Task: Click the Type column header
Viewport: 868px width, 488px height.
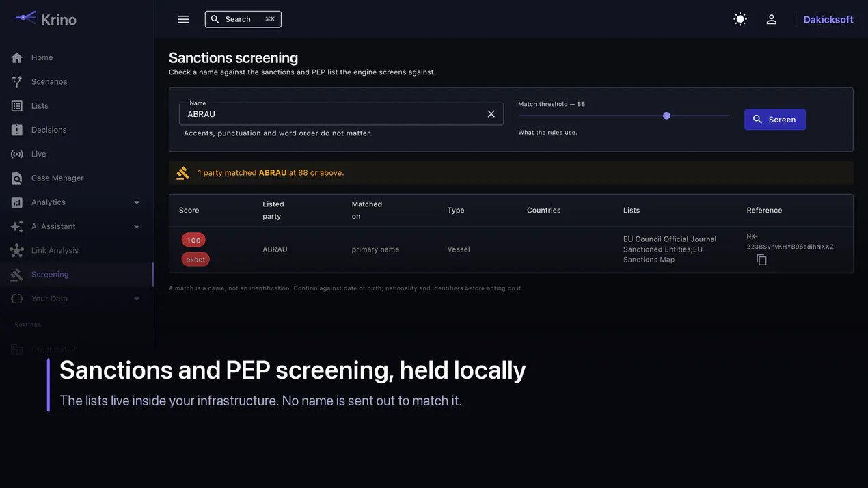Action: pos(456,211)
